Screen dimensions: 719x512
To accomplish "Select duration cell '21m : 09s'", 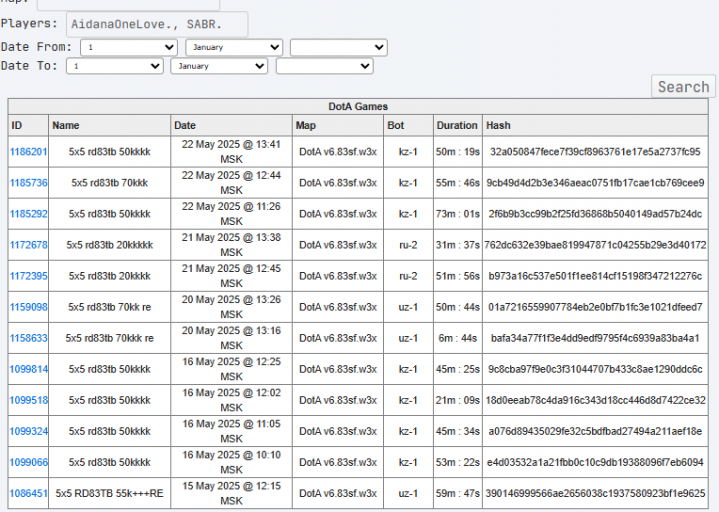I will (x=458, y=400).
